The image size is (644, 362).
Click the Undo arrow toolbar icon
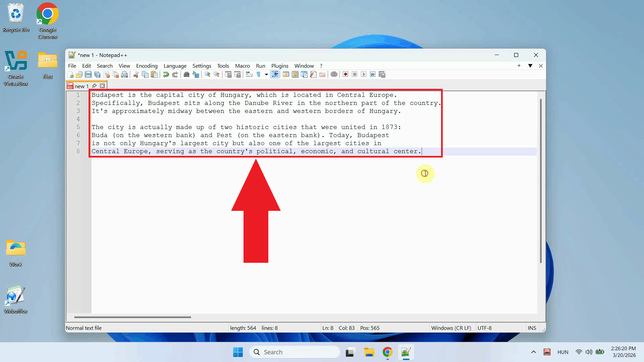(166, 74)
